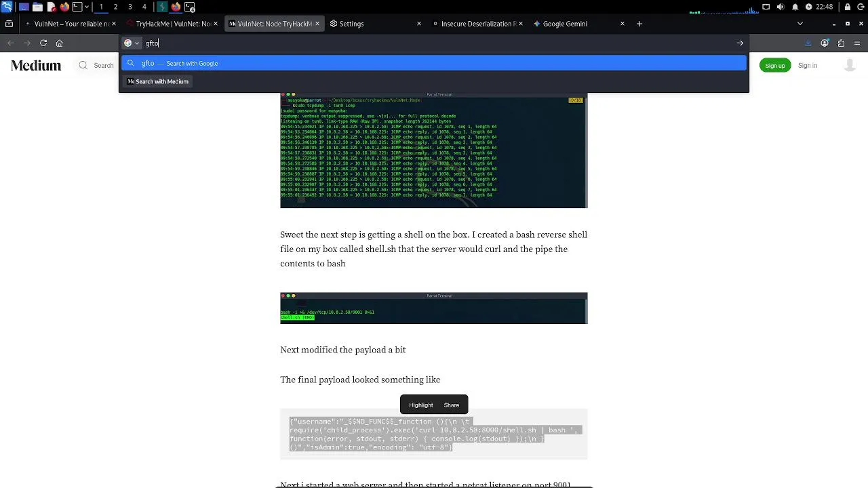Click the green Sign up button
Viewport: 868px width, 488px height.
[774, 66]
